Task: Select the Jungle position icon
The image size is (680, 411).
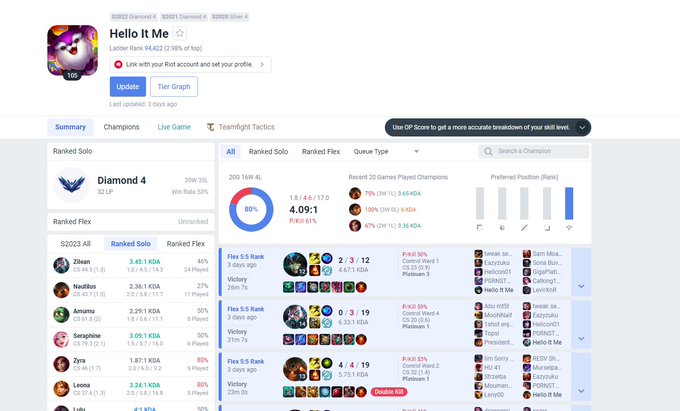Action: coord(502,228)
